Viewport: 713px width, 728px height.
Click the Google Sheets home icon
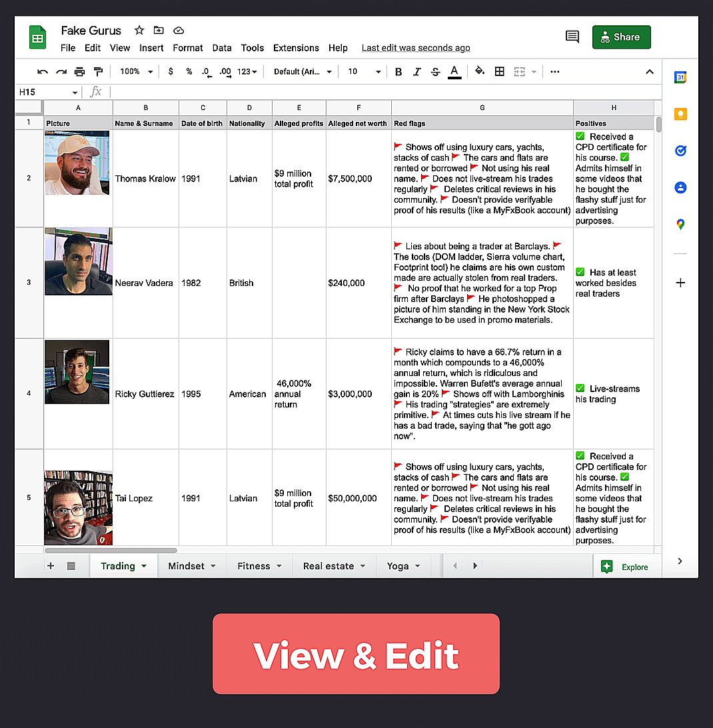pyautogui.click(x=37, y=37)
